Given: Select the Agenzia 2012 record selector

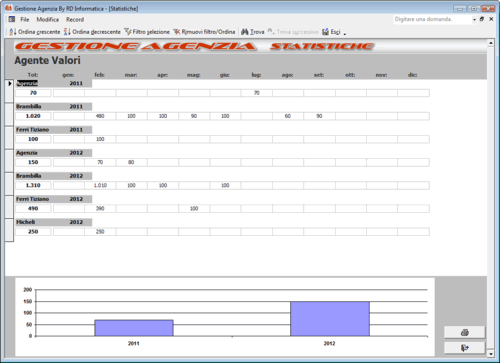Looking at the screenshot, I should pyautogui.click(x=9, y=160).
